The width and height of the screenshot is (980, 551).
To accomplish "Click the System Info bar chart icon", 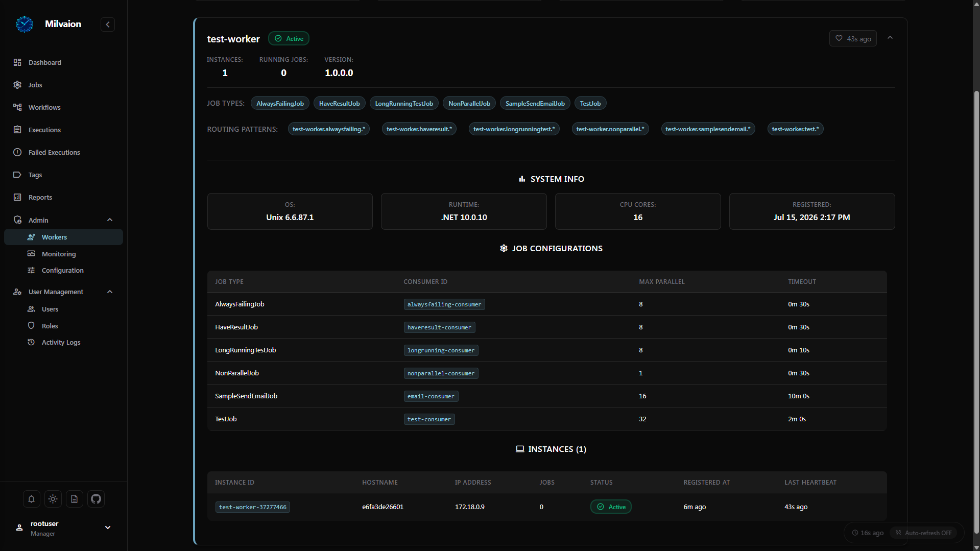I will (x=522, y=179).
